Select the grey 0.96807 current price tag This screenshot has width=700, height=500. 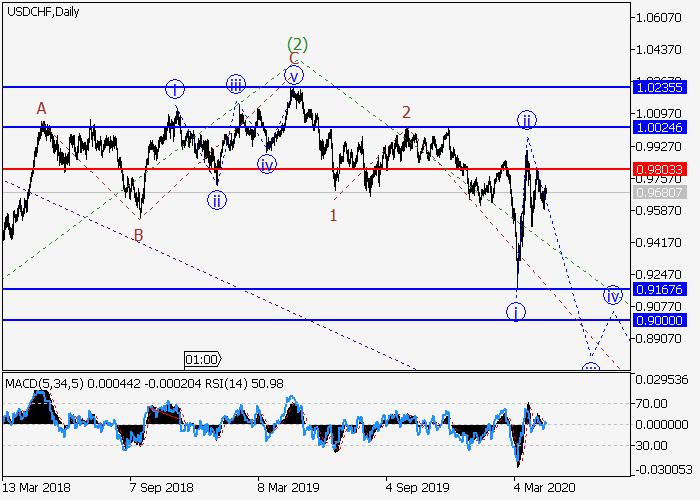click(x=659, y=191)
